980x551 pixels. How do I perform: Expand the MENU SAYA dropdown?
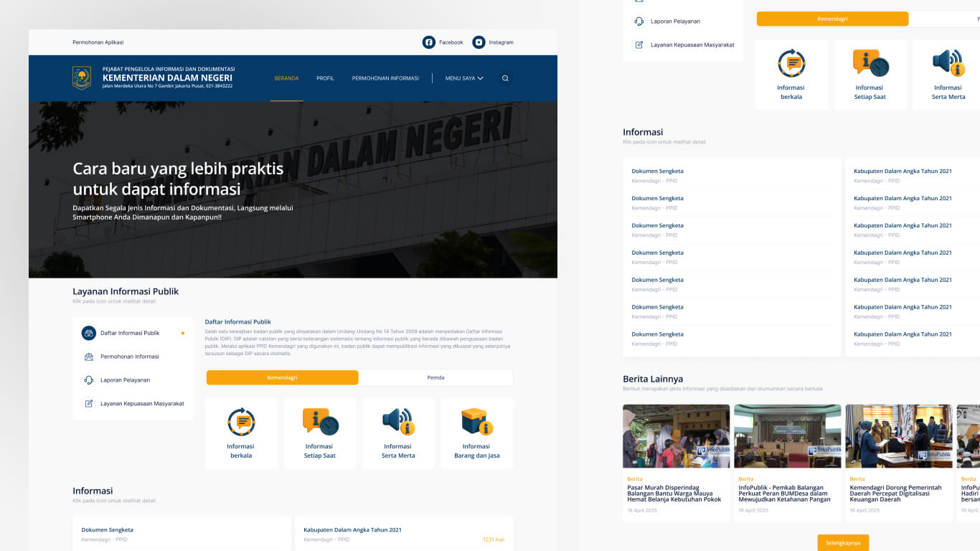[x=463, y=78]
